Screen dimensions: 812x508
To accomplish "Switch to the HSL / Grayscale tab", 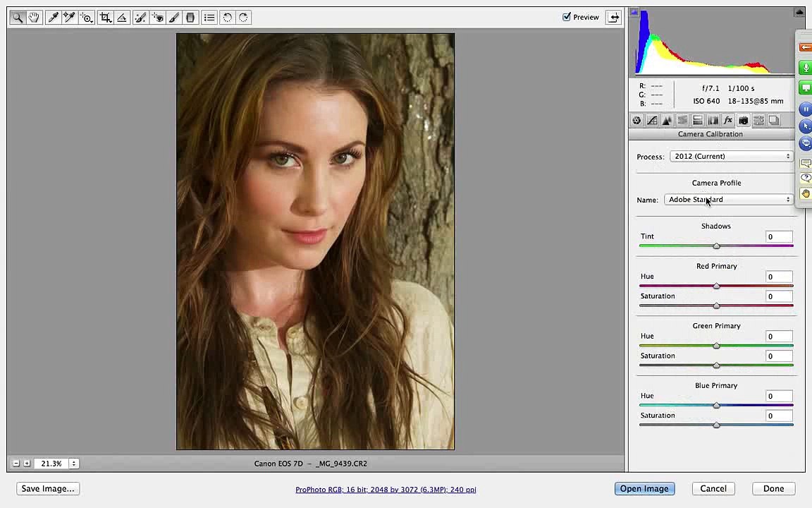I will (682, 120).
